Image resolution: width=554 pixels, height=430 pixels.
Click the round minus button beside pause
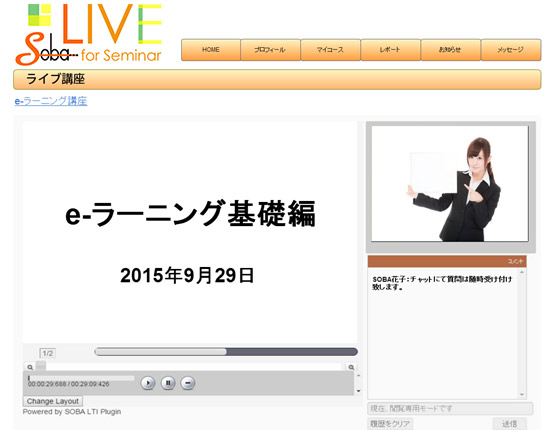click(188, 383)
